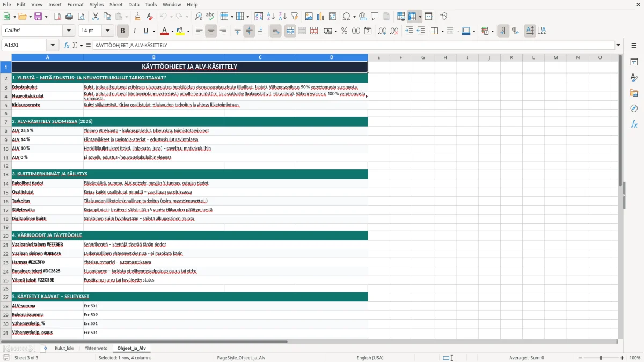The width and height of the screenshot is (644, 362).
Task: Insert a chart
Action: click(x=321, y=17)
